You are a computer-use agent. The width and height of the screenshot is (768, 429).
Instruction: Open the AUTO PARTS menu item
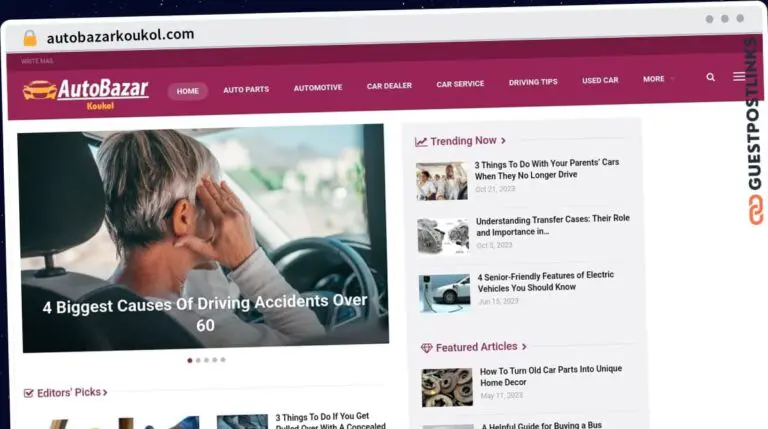[246, 90]
